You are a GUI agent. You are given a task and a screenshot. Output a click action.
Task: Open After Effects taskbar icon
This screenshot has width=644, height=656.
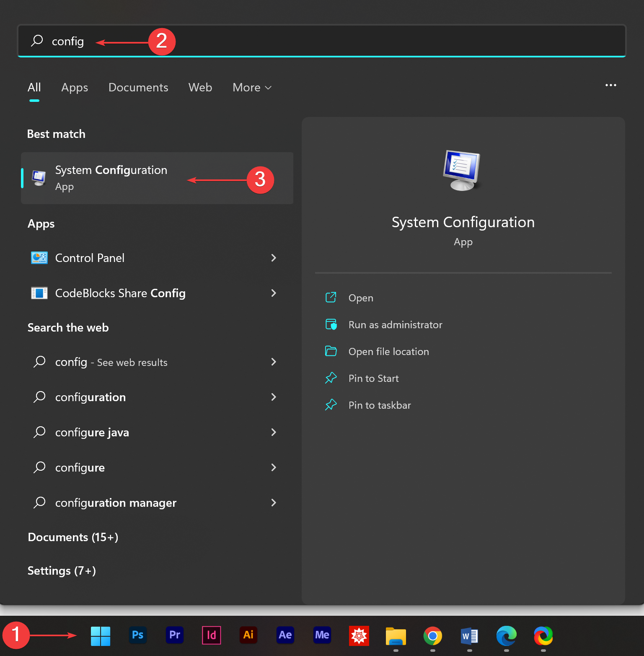tap(285, 635)
